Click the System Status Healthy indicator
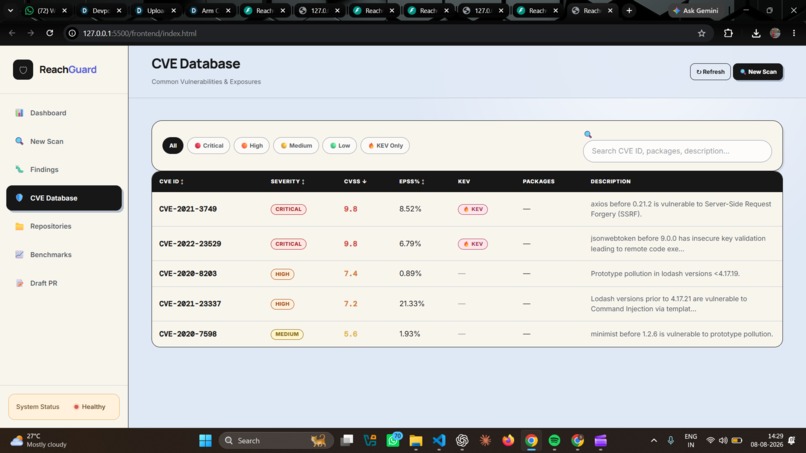 (x=64, y=407)
